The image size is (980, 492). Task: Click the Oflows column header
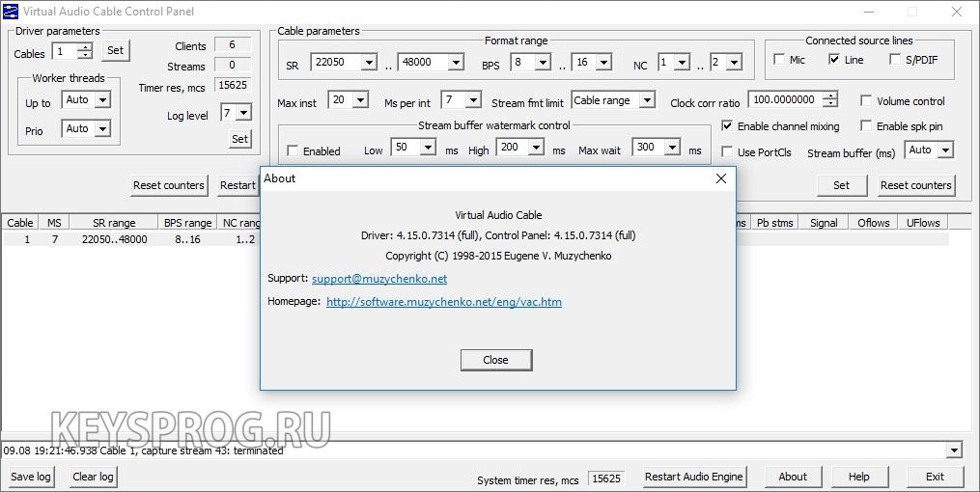click(x=873, y=222)
